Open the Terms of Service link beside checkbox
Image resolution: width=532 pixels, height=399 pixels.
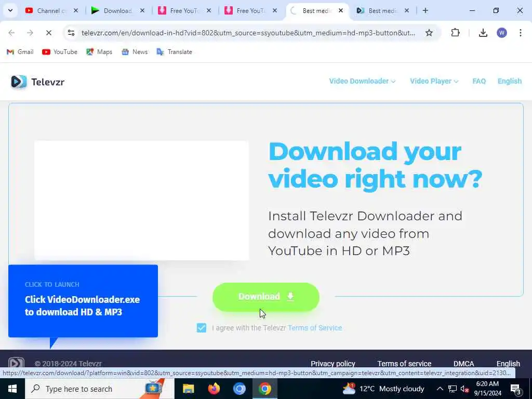click(315, 328)
